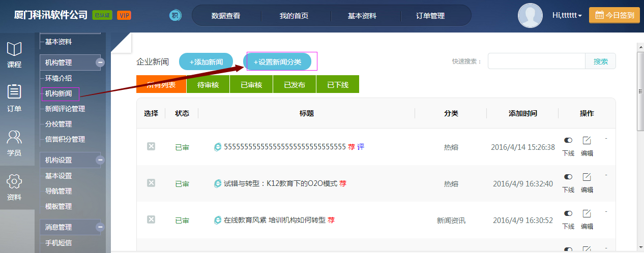Open 在线教育风紧 培训机构如何转型 news link
The width and height of the screenshot is (644, 253).
point(275,220)
